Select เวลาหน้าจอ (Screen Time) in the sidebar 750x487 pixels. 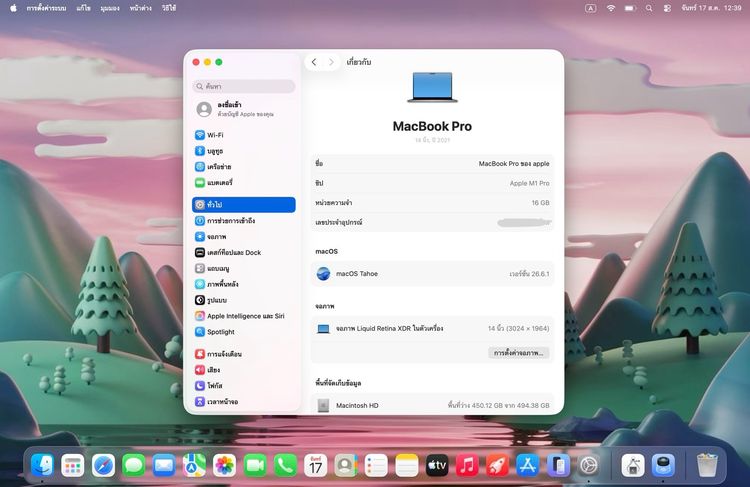[243, 401]
